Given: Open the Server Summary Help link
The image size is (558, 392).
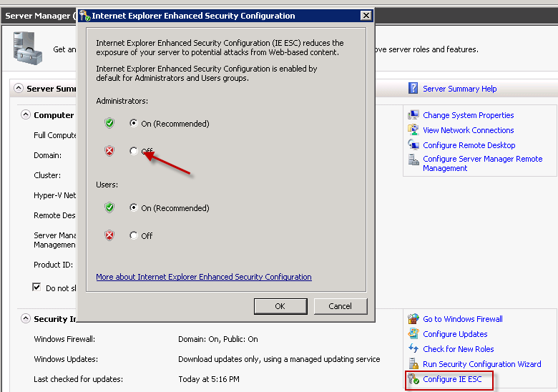Looking at the screenshot, I should point(460,89).
